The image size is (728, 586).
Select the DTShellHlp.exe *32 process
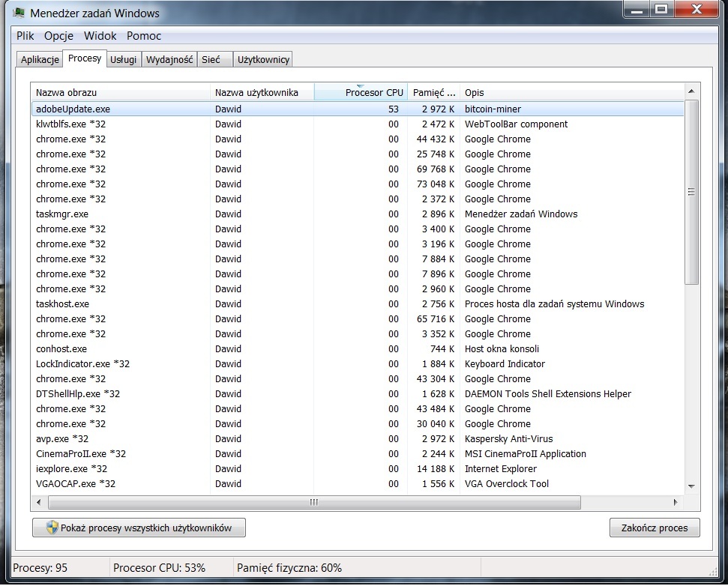358,394
